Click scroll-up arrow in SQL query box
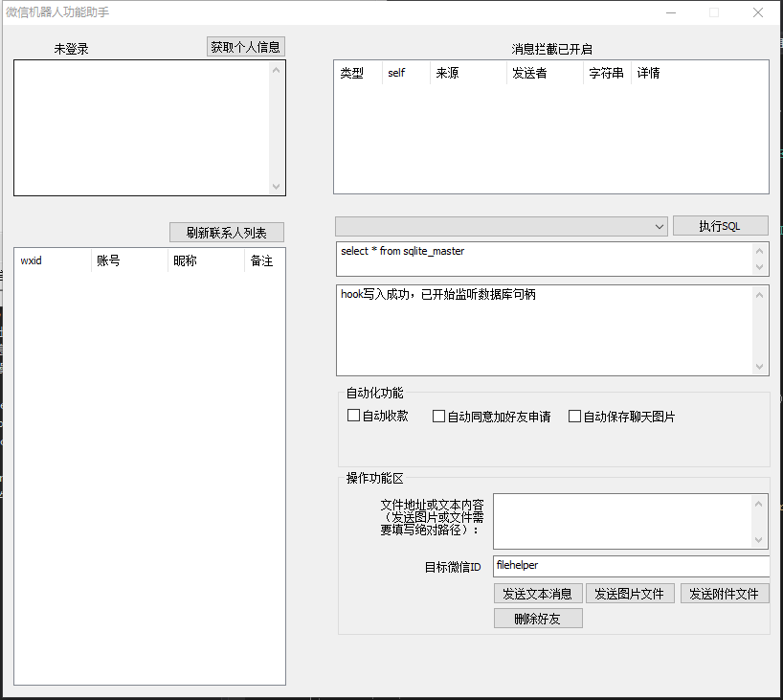 pos(759,251)
